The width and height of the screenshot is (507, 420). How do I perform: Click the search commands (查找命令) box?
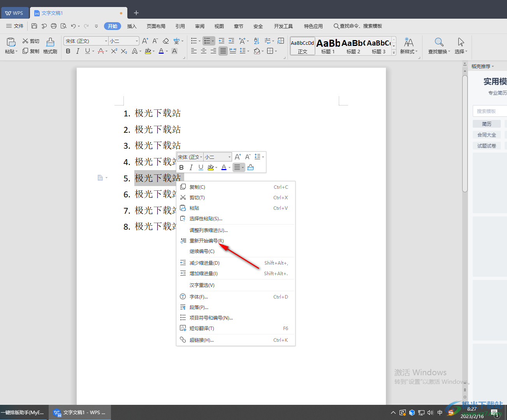pos(358,26)
